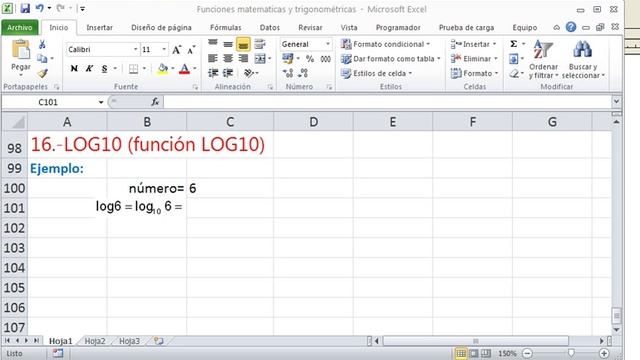This screenshot has width=640, height=360.
Task: Expand the formula bar chevron
Action: coord(616,102)
